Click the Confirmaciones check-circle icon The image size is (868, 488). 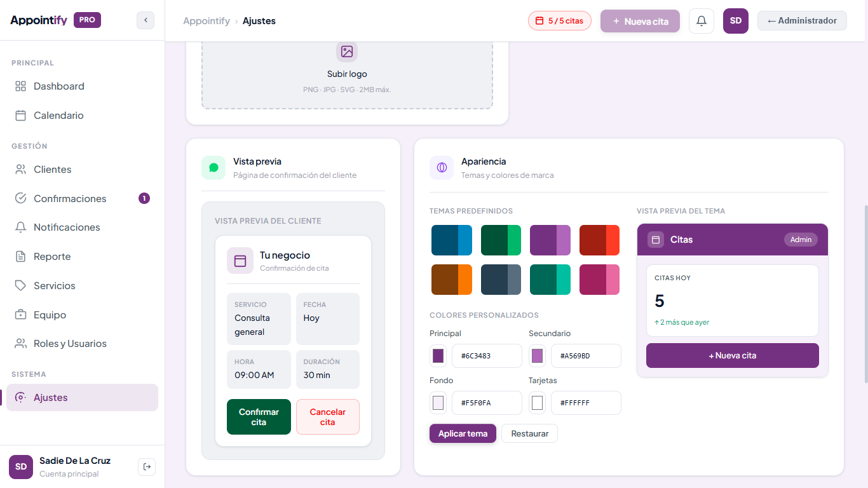21,198
